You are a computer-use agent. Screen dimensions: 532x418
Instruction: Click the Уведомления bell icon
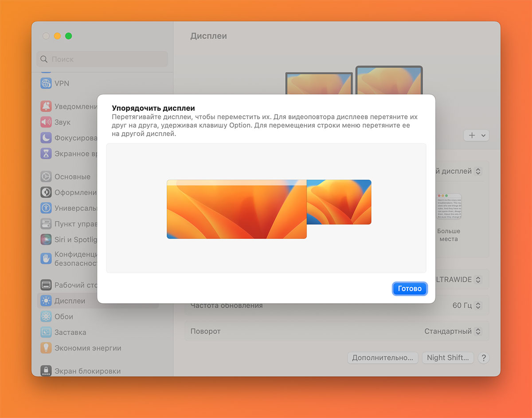pyautogui.click(x=46, y=106)
